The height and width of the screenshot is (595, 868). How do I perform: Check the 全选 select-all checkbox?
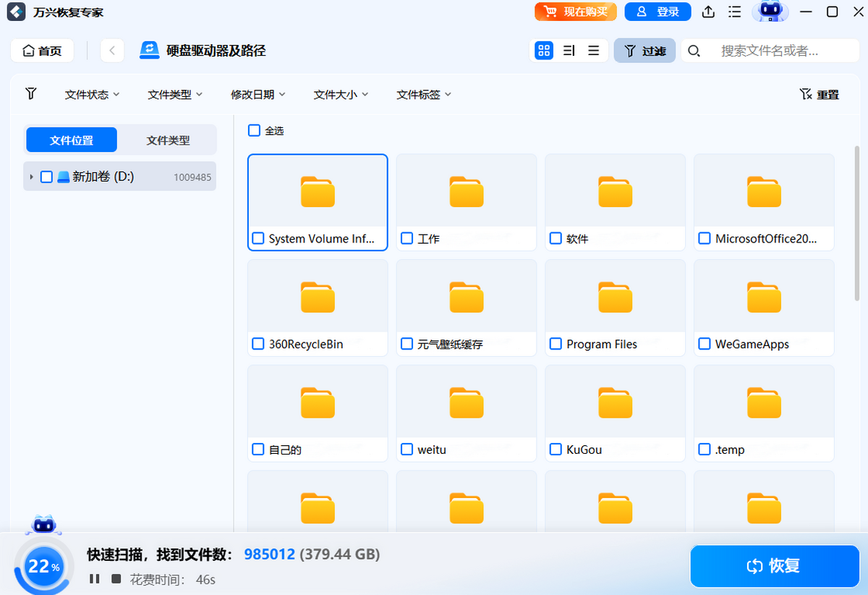(254, 130)
